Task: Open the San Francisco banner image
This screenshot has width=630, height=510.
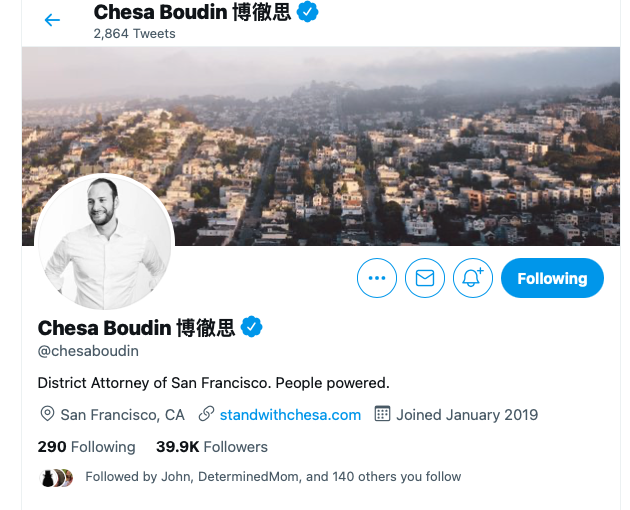Action: pyautogui.click(x=321, y=146)
